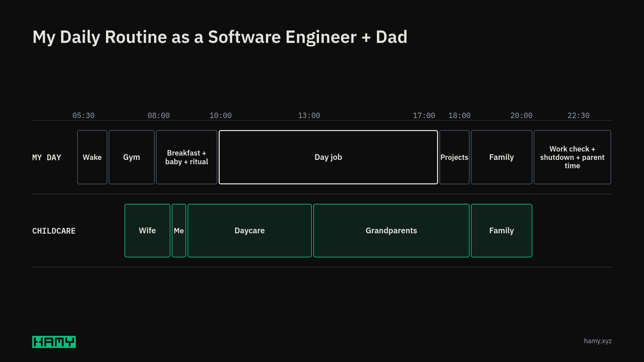Click the 13:00 time marker

(x=309, y=116)
